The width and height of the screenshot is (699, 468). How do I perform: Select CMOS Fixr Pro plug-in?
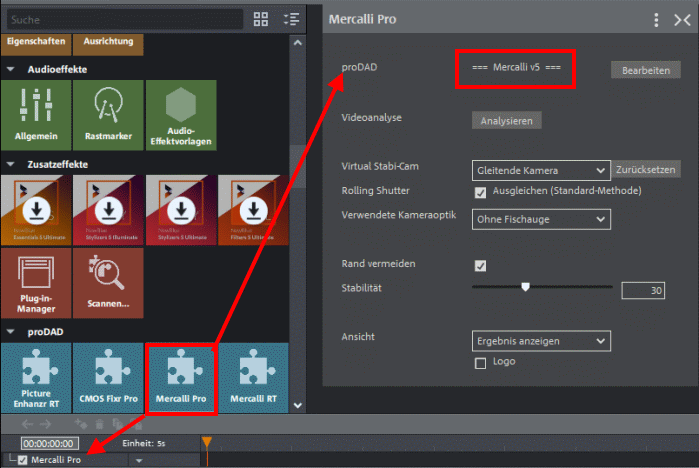(x=108, y=378)
